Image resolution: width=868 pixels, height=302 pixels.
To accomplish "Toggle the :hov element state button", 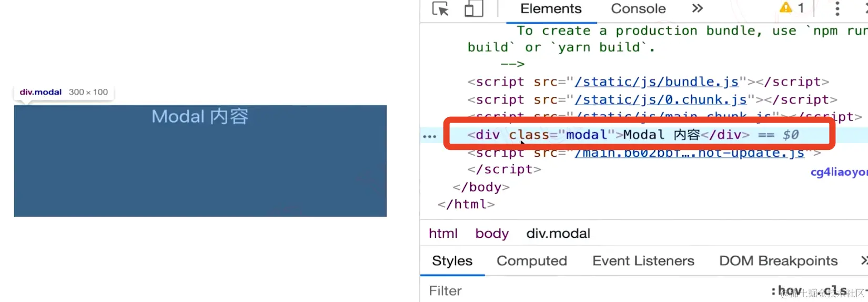I will click(786, 291).
